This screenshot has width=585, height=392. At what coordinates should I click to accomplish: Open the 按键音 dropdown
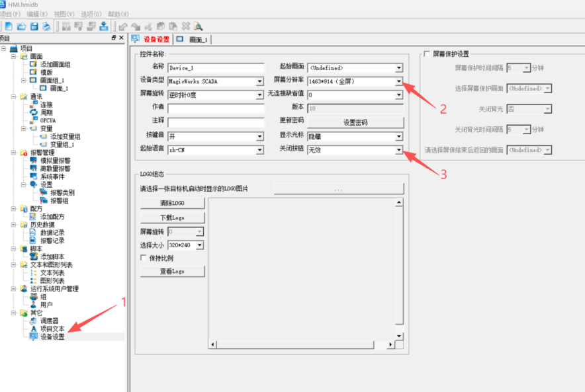point(259,136)
